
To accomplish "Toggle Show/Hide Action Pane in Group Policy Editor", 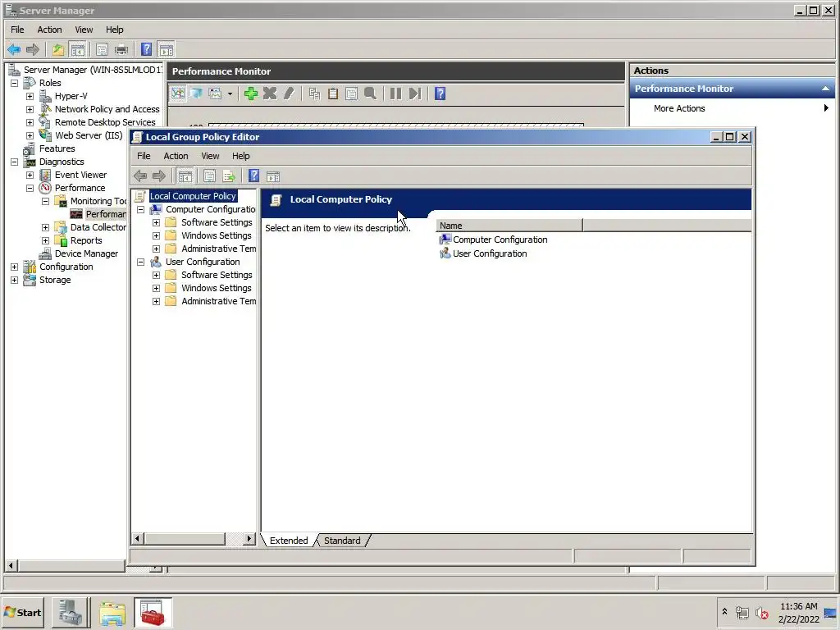I will click(273, 176).
